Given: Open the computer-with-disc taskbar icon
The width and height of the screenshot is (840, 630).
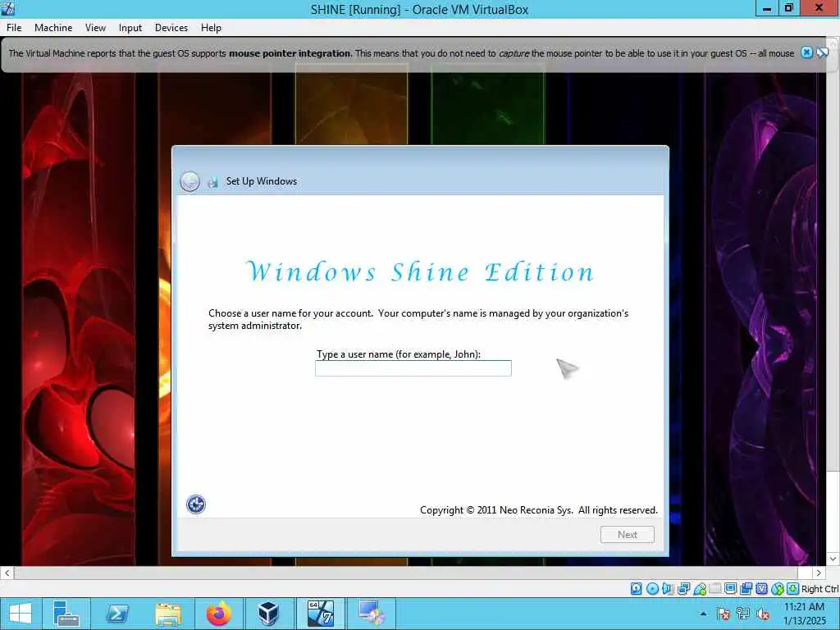Looking at the screenshot, I should point(372,614).
